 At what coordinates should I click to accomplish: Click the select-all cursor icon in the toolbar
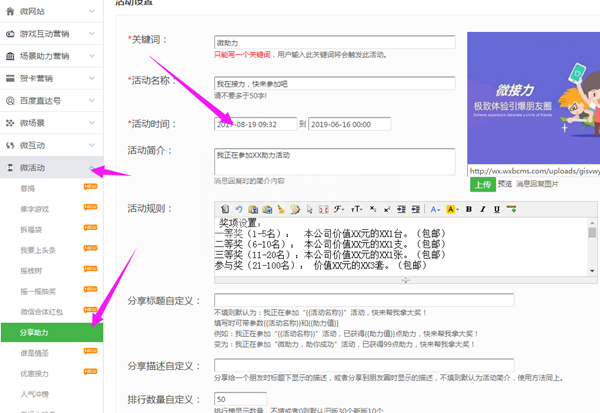[x=310, y=209]
